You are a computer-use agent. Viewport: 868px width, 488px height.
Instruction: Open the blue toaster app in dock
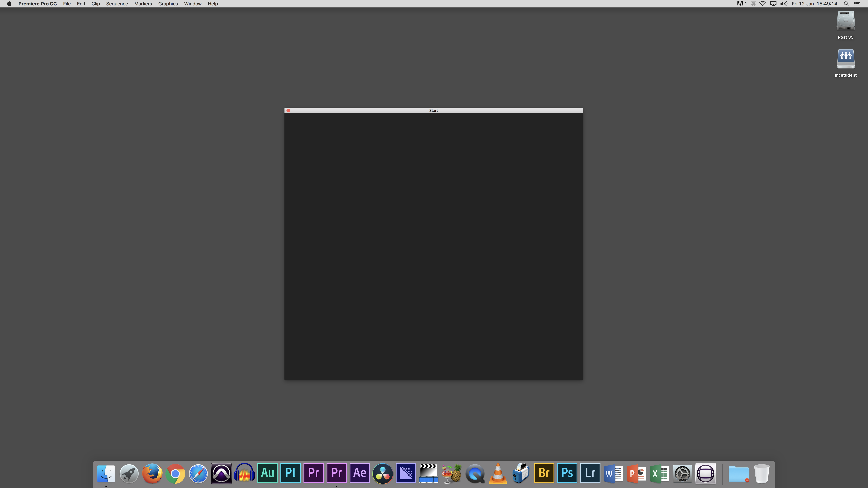(521, 473)
